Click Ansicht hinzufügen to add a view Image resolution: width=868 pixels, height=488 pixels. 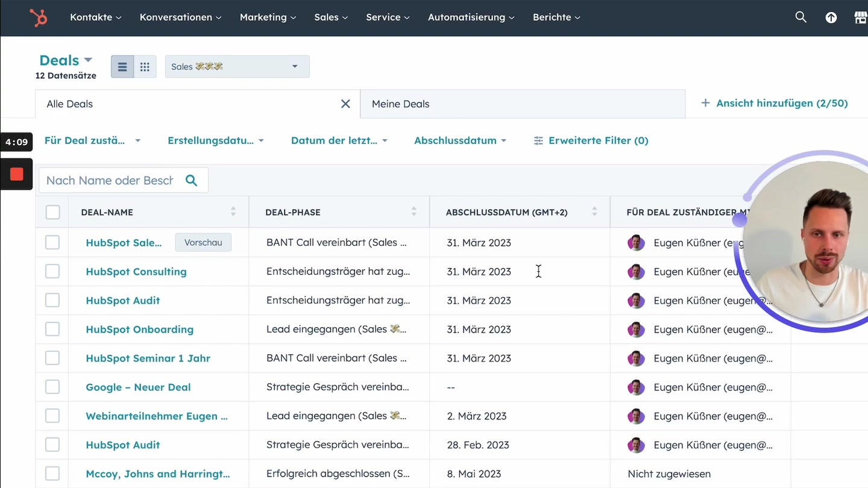(774, 103)
